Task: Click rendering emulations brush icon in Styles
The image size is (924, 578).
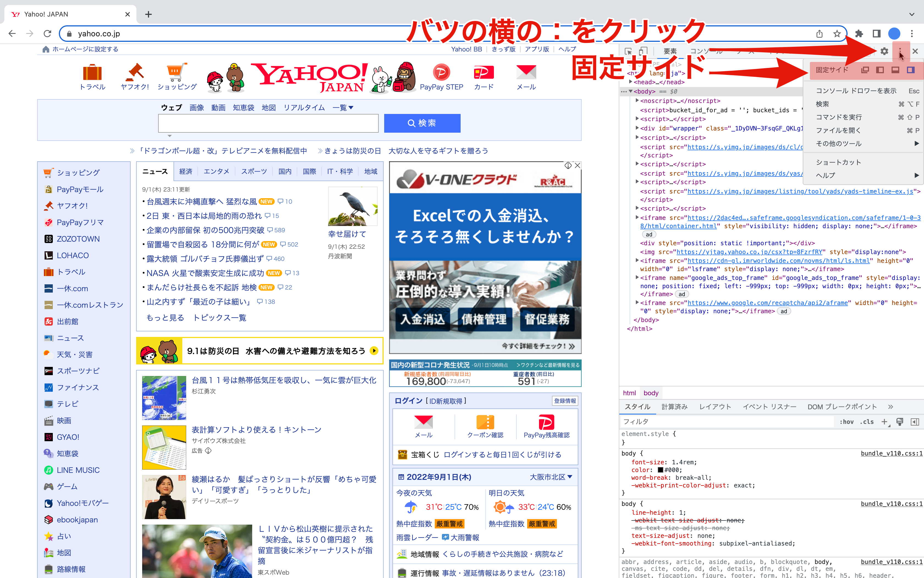Action: click(900, 422)
